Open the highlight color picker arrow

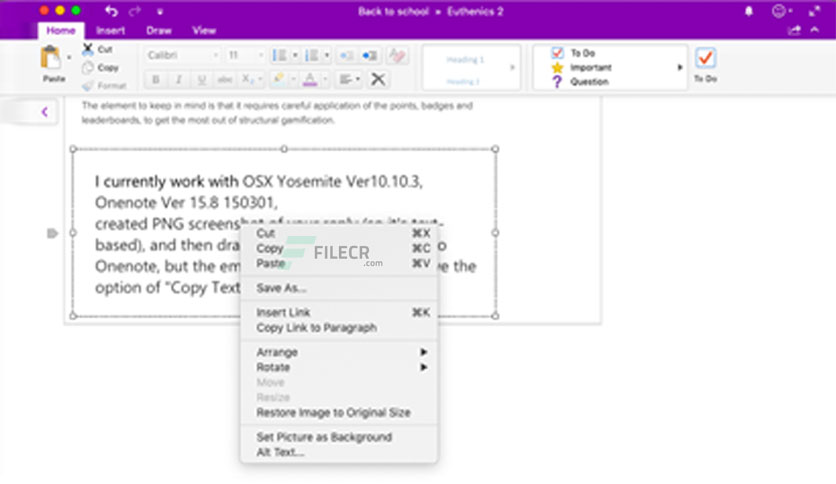click(x=293, y=79)
